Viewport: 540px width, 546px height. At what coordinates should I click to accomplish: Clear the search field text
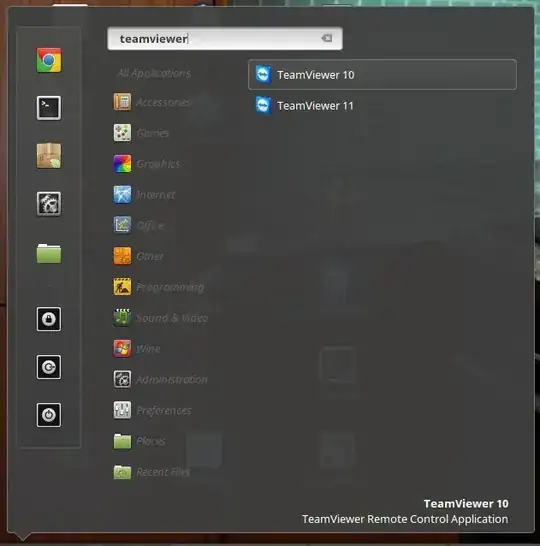point(327,38)
